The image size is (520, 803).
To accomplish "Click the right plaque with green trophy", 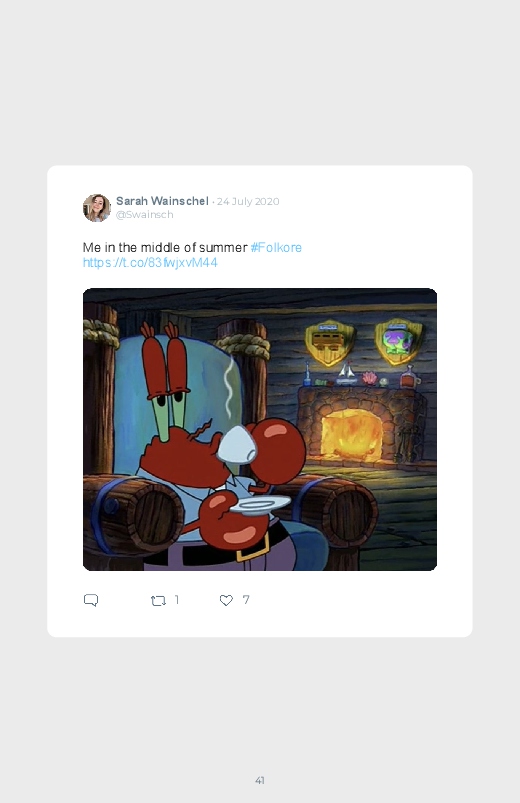I will pyautogui.click(x=399, y=341).
